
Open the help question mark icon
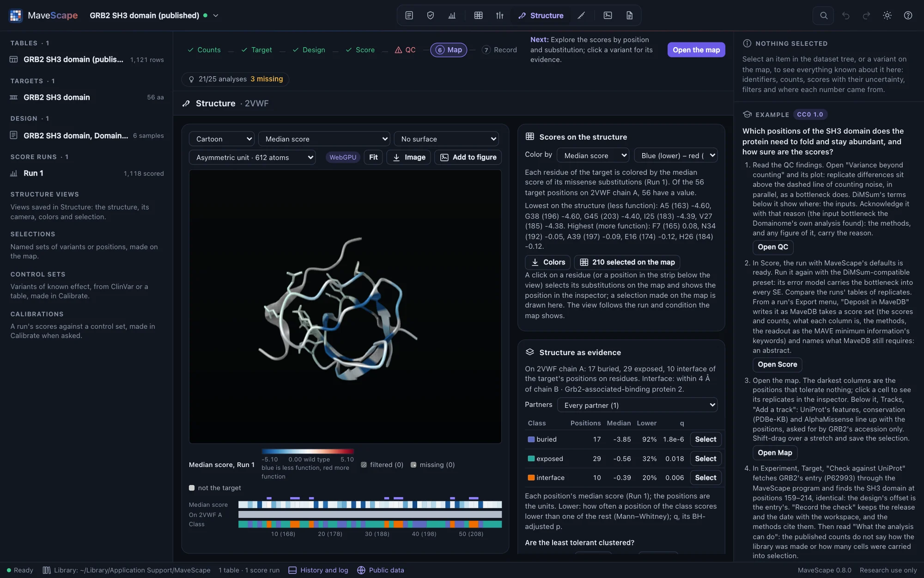[x=908, y=15]
